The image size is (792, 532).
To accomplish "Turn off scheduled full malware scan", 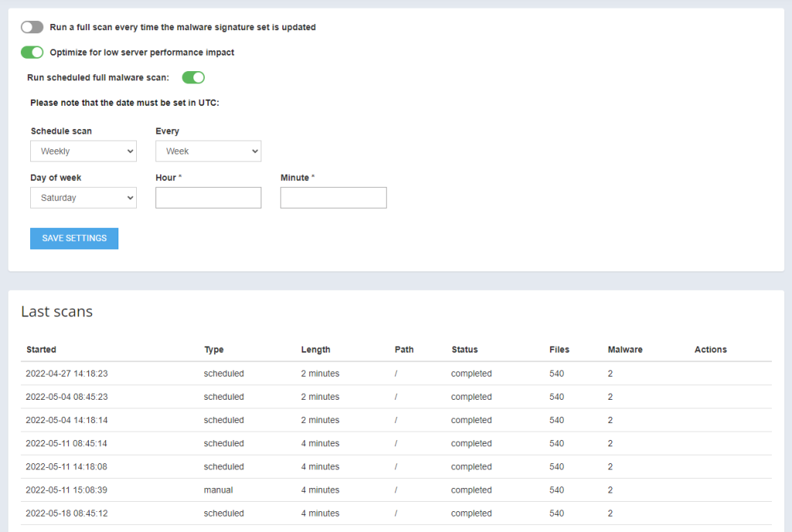I will click(x=193, y=77).
